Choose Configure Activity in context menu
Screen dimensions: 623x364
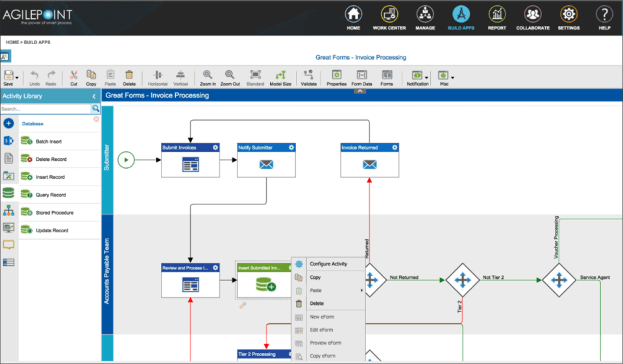tap(328, 264)
